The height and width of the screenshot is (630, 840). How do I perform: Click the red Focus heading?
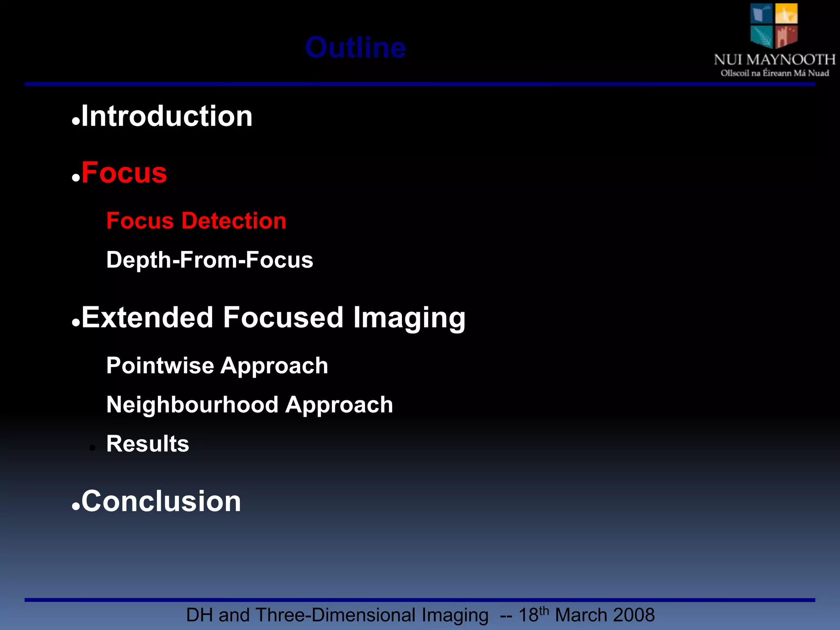coord(124,173)
